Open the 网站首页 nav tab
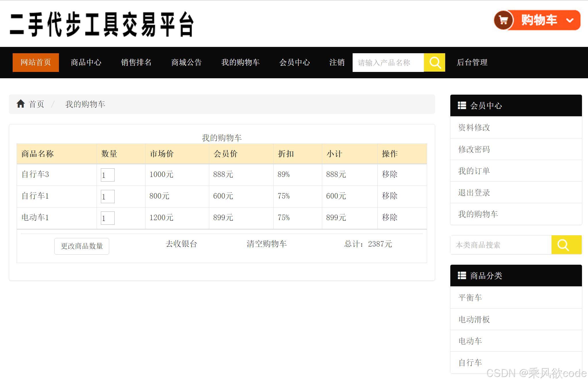This screenshot has height=383, width=588. pyautogui.click(x=36, y=62)
